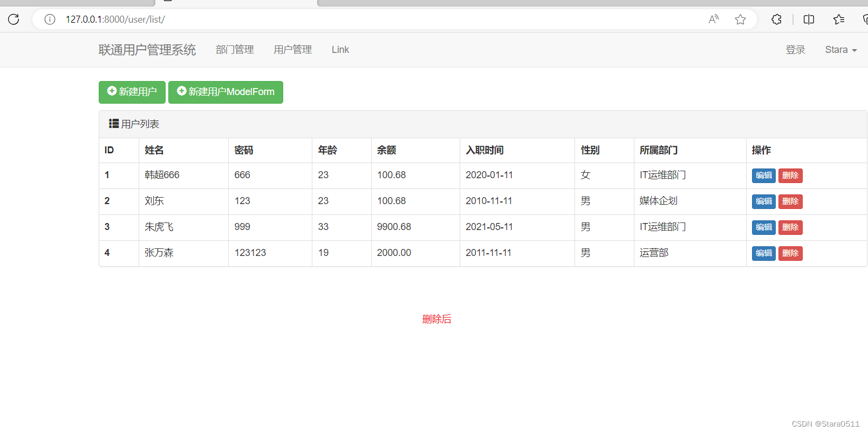
Task: Click the 联通用户管理系统 brand link
Action: pos(147,50)
